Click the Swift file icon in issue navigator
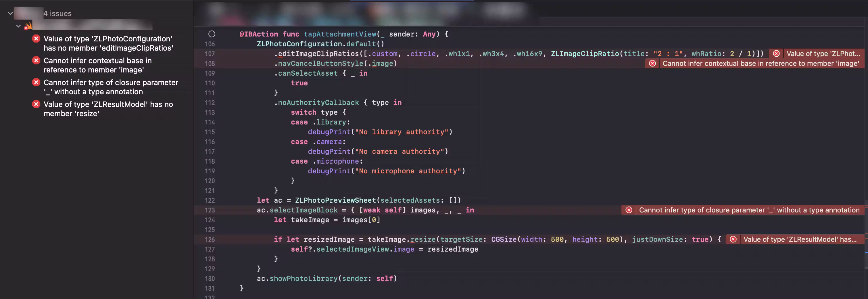 click(x=28, y=26)
